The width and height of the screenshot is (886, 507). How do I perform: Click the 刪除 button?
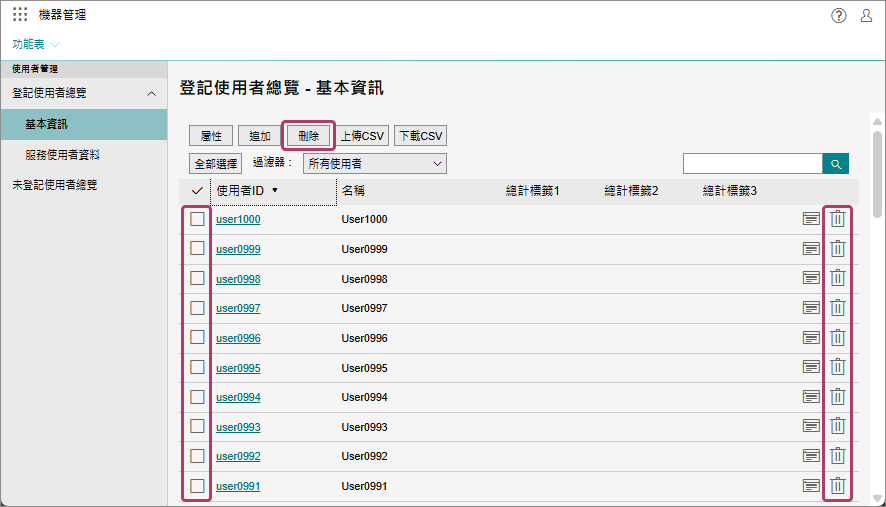click(308, 136)
